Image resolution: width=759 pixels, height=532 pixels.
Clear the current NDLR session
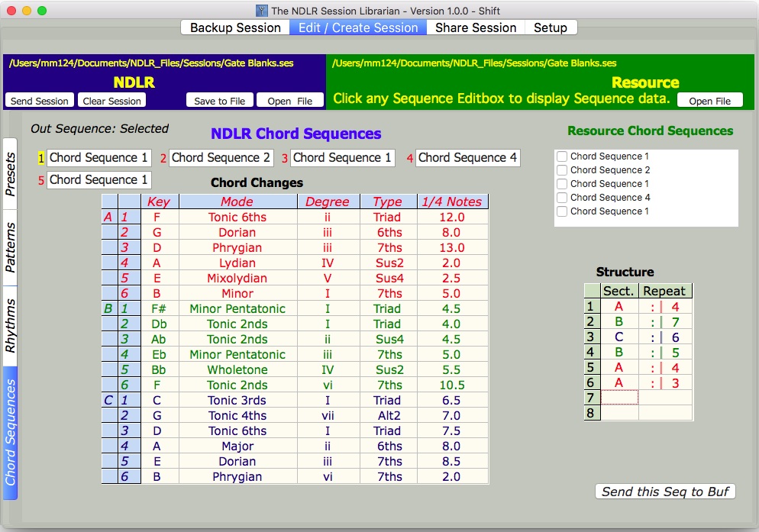111,99
